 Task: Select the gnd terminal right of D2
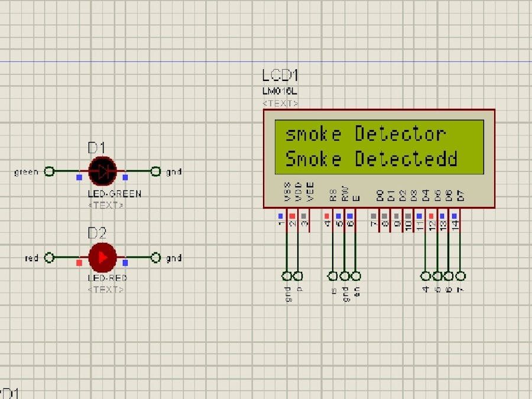(155, 257)
